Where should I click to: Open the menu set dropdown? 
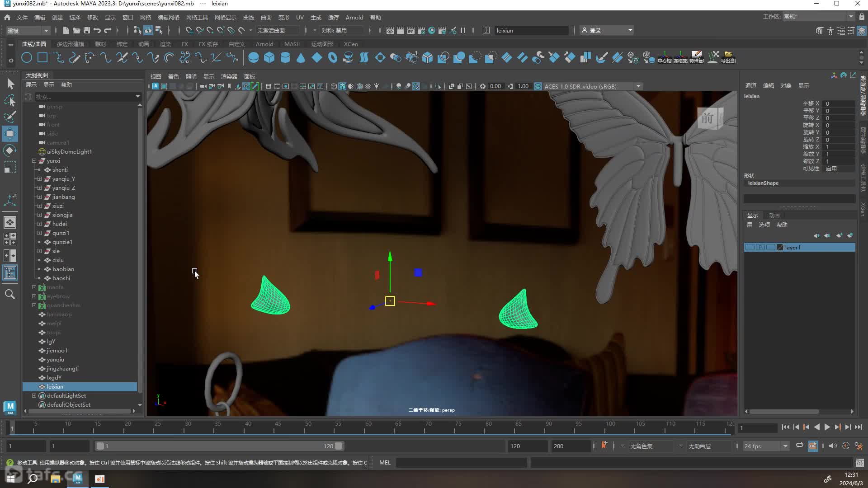click(28, 30)
